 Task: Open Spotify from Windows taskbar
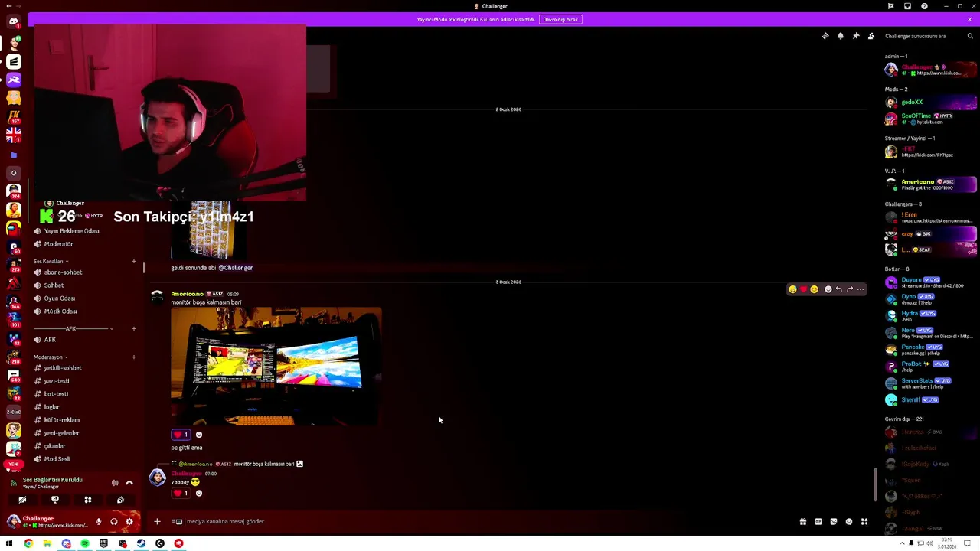click(85, 543)
